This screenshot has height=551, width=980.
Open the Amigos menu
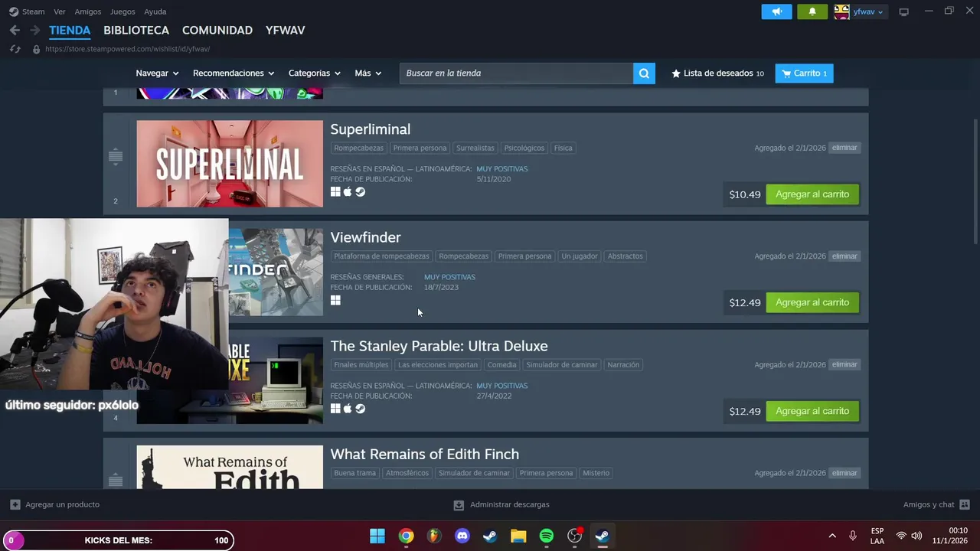88,11
